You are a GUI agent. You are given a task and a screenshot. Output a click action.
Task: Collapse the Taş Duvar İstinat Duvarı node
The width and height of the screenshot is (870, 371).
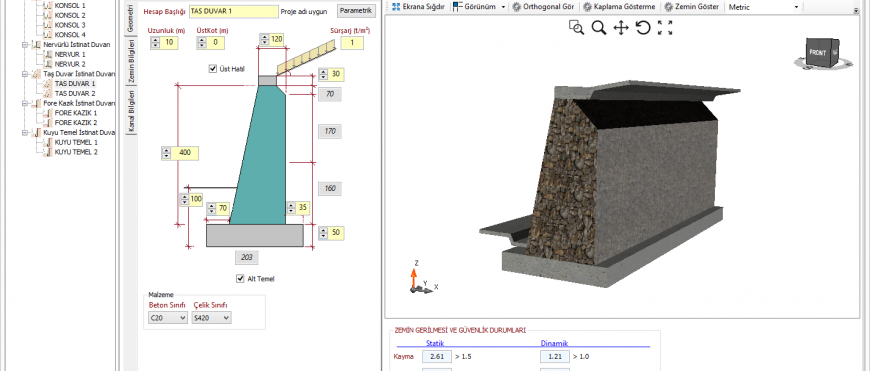click(25, 74)
